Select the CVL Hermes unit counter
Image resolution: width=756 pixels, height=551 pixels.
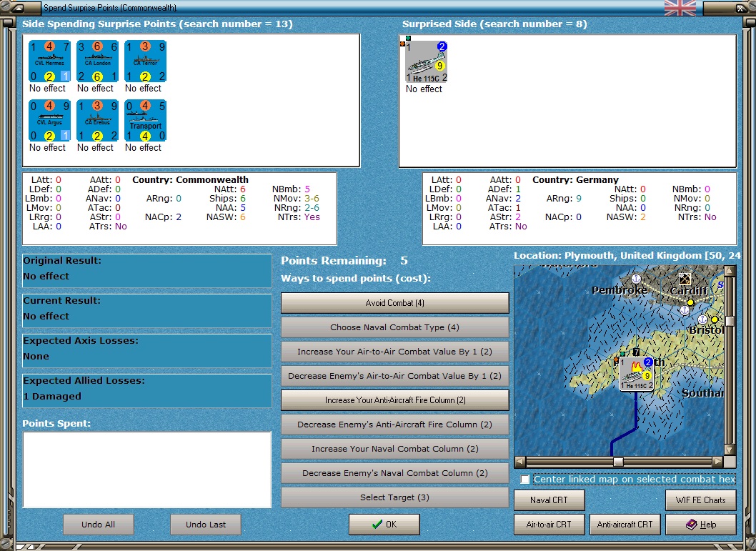49,61
